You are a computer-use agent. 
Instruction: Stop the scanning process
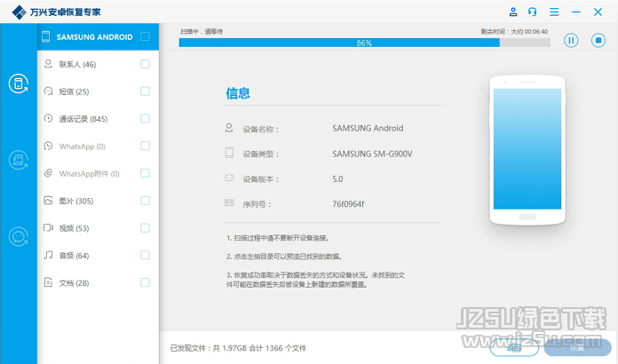[598, 40]
